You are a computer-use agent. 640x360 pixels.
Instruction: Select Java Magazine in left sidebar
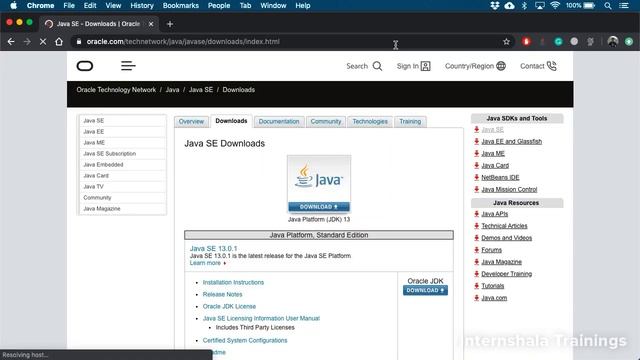click(x=123, y=209)
